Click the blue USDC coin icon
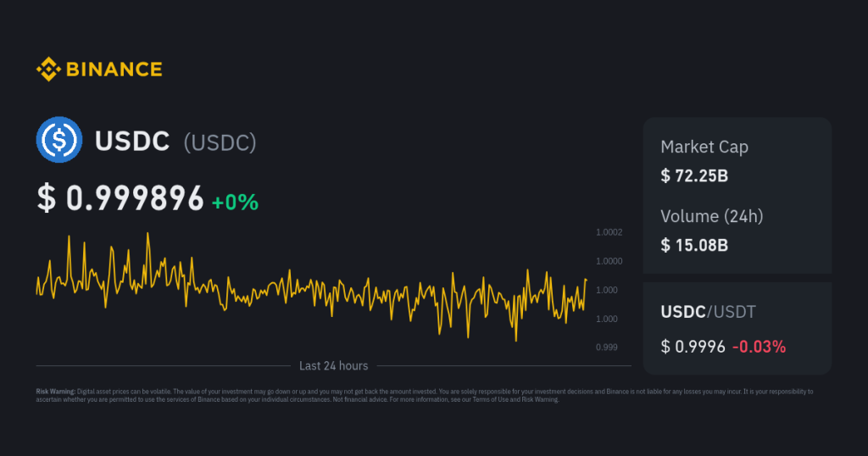Viewport: 868px width, 456px height. 59,140
